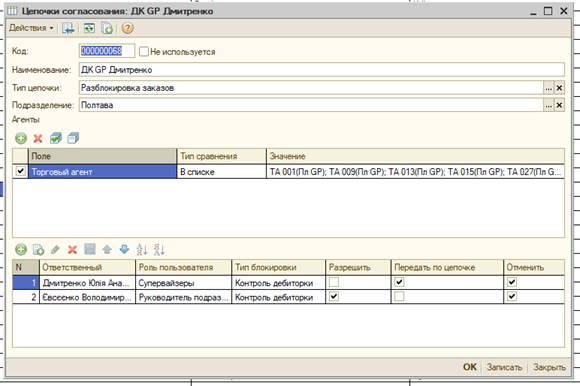Click the Подразделение field showing Полтава
Screen dimensions: 580x386
click(311, 105)
